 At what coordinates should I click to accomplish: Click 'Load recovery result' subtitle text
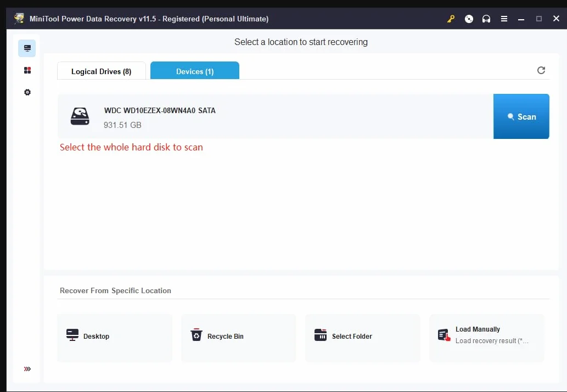[492, 340]
